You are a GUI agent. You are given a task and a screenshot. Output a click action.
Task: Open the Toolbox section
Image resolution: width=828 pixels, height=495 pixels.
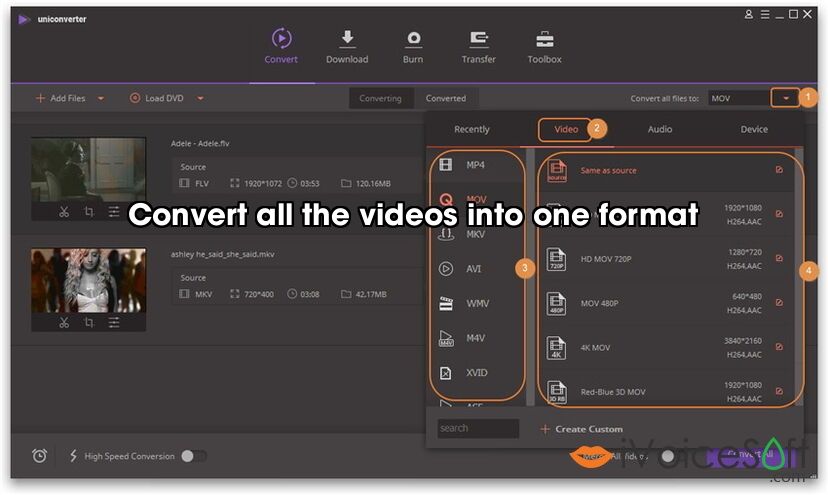click(544, 46)
